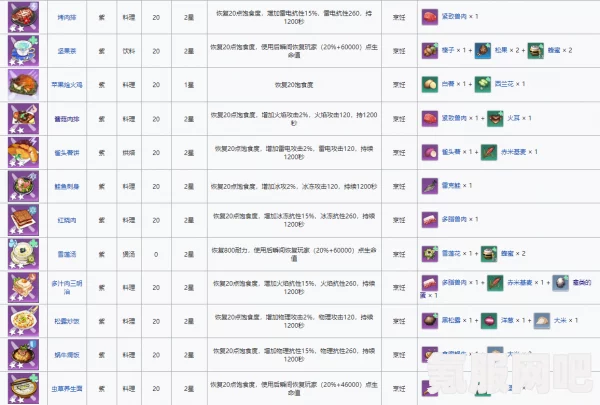
Task: Click the broccoli ingredient icon in turkey row
Action: coord(483,84)
